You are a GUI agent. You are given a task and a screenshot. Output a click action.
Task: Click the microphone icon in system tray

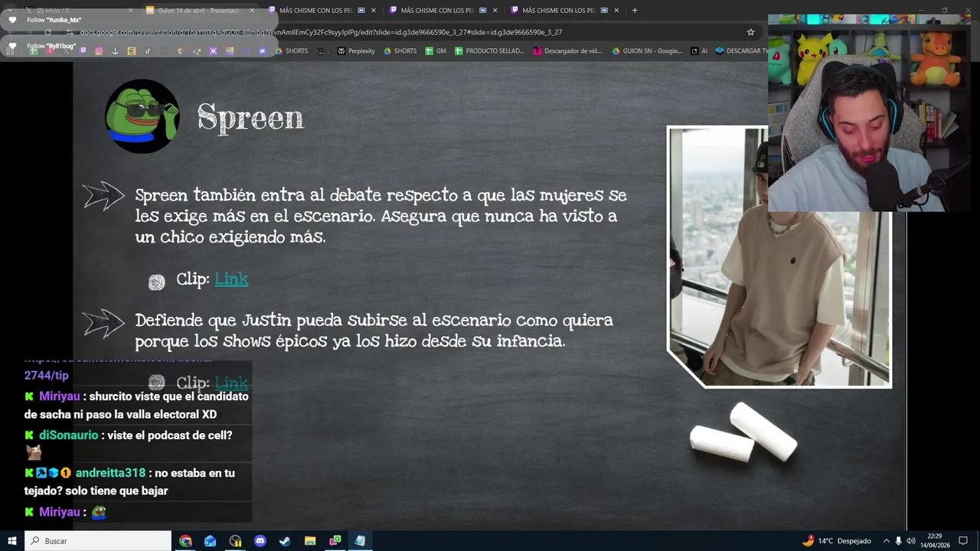899,541
